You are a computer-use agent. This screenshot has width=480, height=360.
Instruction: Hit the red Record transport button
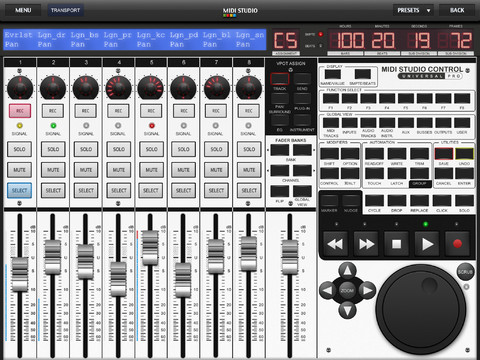click(x=457, y=244)
